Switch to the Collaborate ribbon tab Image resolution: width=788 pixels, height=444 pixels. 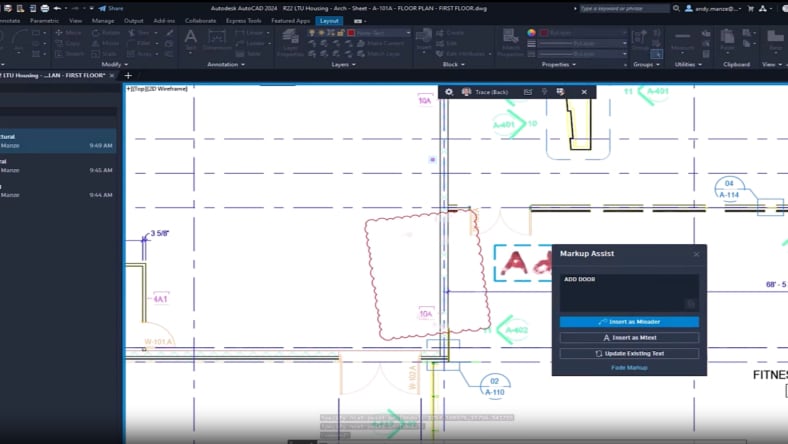pyautogui.click(x=200, y=20)
